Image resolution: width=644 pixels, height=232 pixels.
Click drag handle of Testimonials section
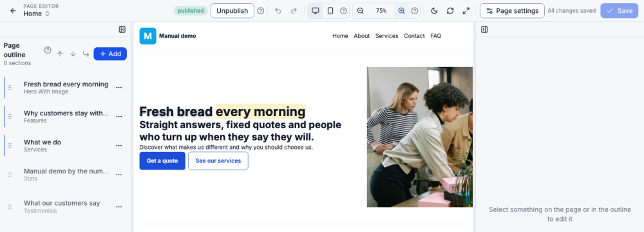tap(10, 206)
